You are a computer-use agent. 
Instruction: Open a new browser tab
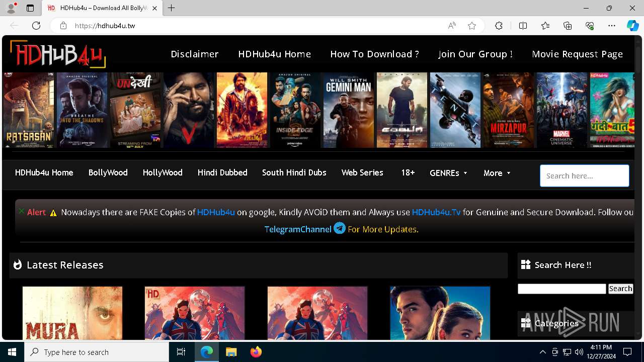pyautogui.click(x=172, y=8)
